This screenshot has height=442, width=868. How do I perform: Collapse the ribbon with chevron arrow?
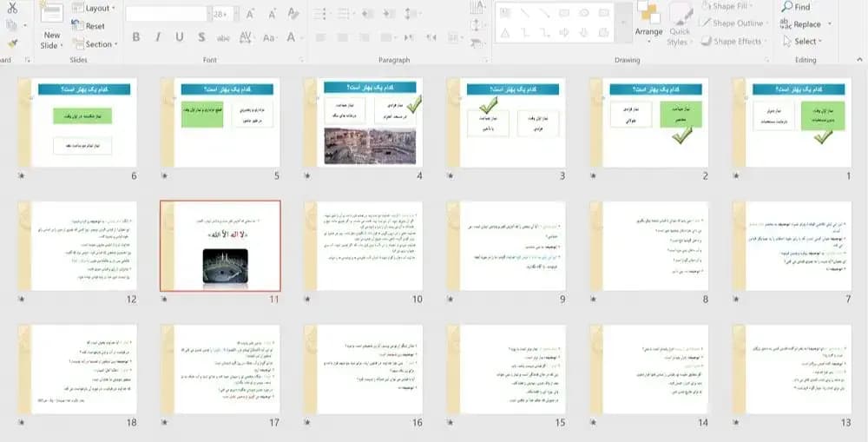point(859,60)
